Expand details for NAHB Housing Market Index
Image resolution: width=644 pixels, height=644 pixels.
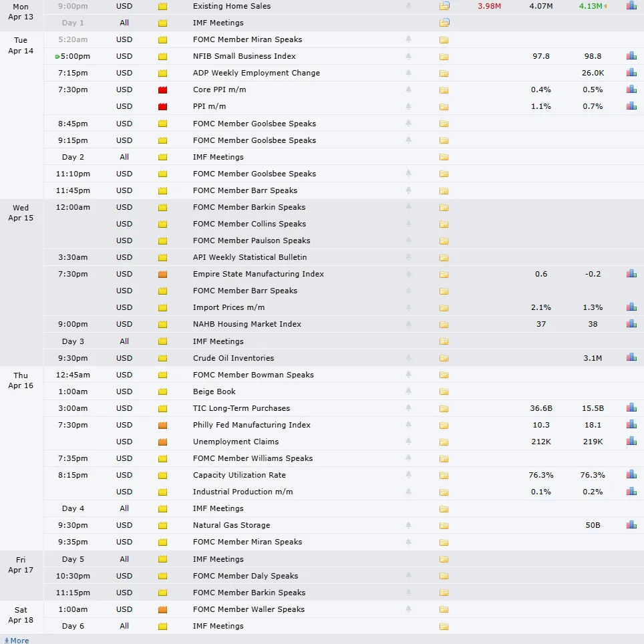pos(444,325)
